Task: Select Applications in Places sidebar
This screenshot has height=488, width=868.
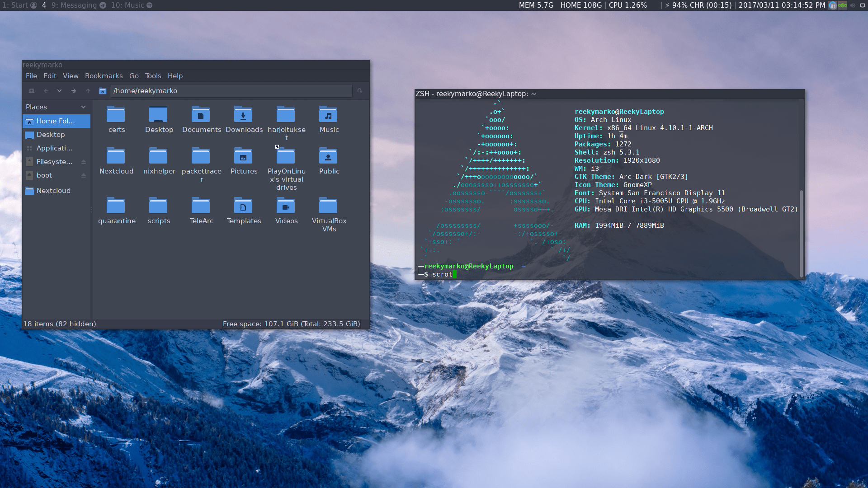Action: [54, 148]
